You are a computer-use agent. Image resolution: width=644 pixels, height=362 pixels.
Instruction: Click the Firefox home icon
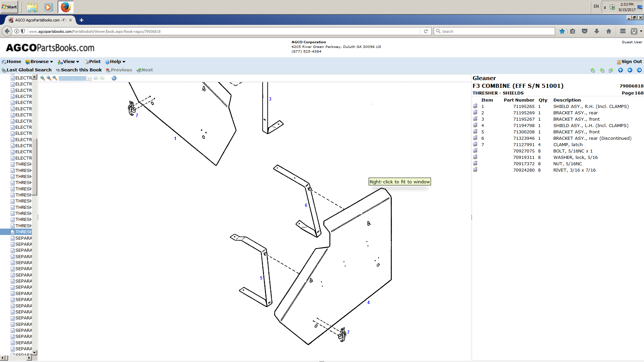609,31
